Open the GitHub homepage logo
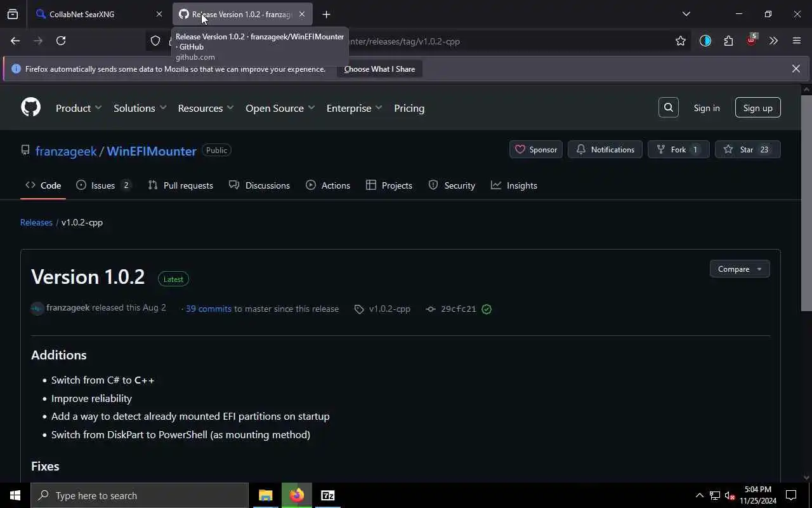The image size is (812, 508). click(30, 107)
